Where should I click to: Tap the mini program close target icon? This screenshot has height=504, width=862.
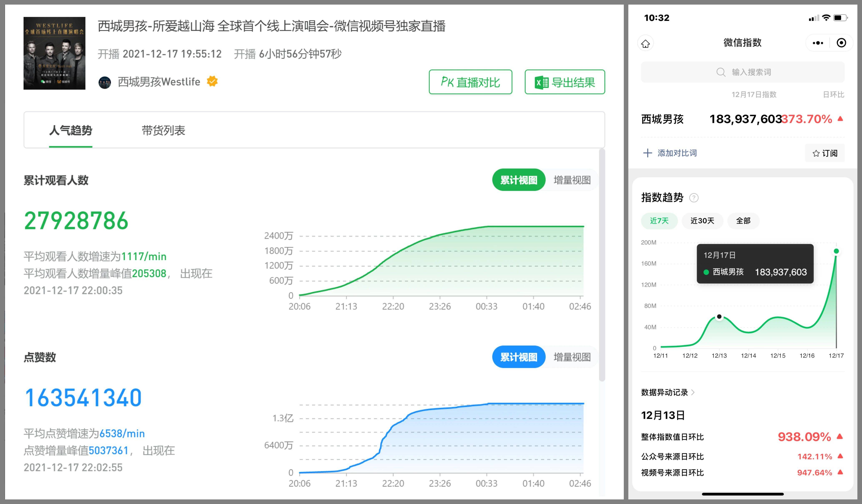(x=842, y=43)
